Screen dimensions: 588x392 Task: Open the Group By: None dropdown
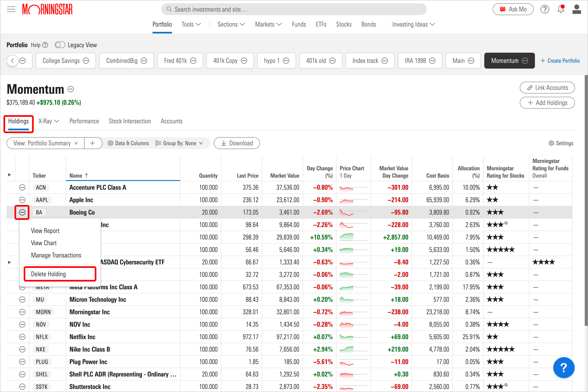[x=179, y=143]
